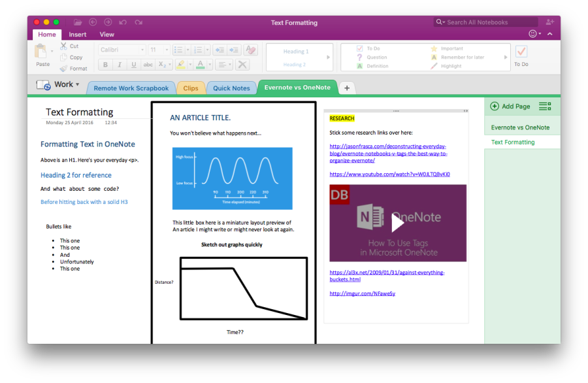
Task: Click the numbered list icon
Action: click(198, 50)
